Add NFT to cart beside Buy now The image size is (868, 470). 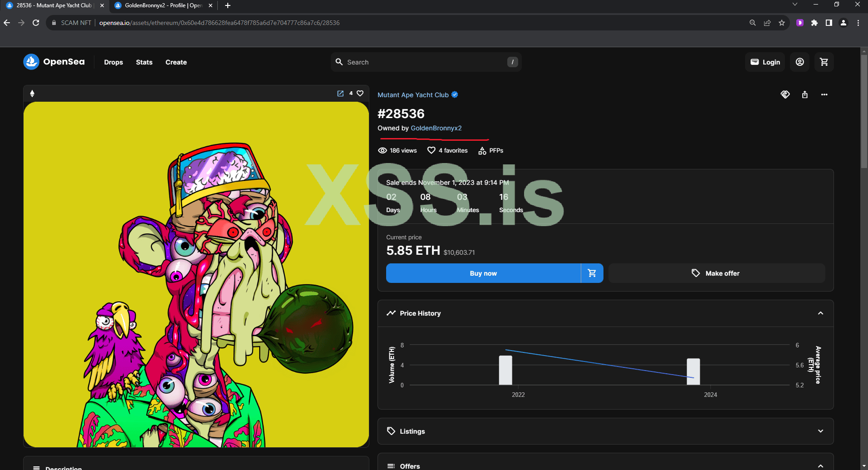tap(592, 273)
